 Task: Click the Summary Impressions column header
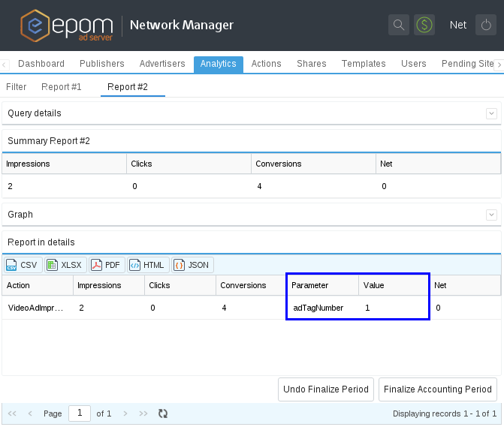[x=65, y=164]
